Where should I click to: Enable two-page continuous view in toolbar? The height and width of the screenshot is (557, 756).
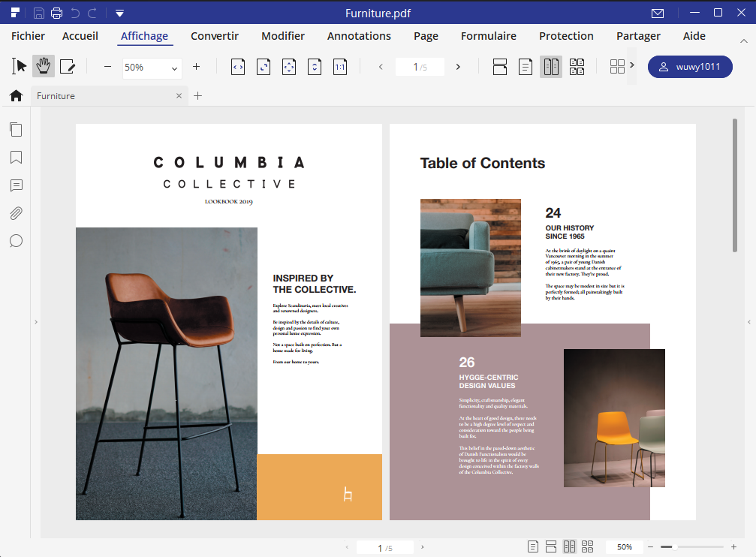tap(577, 67)
